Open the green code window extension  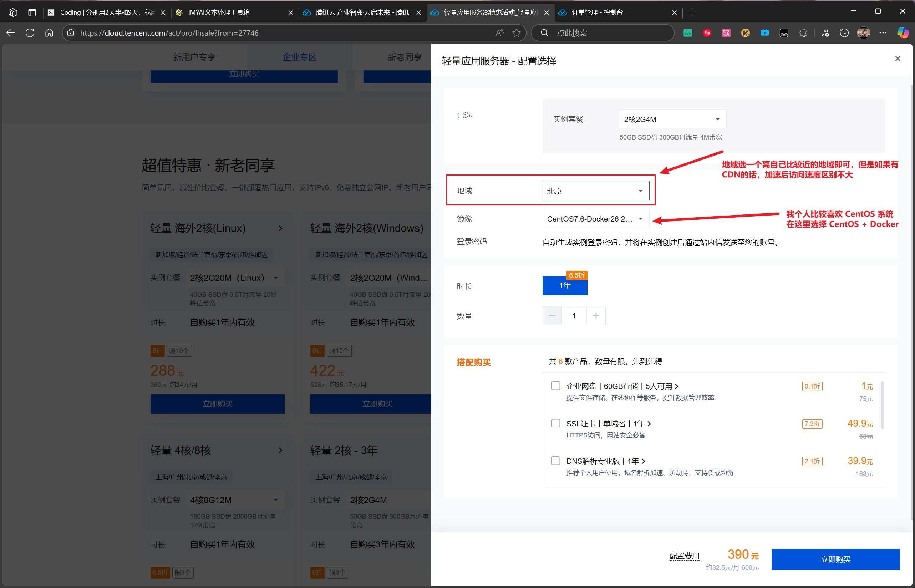(x=687, y=33)
